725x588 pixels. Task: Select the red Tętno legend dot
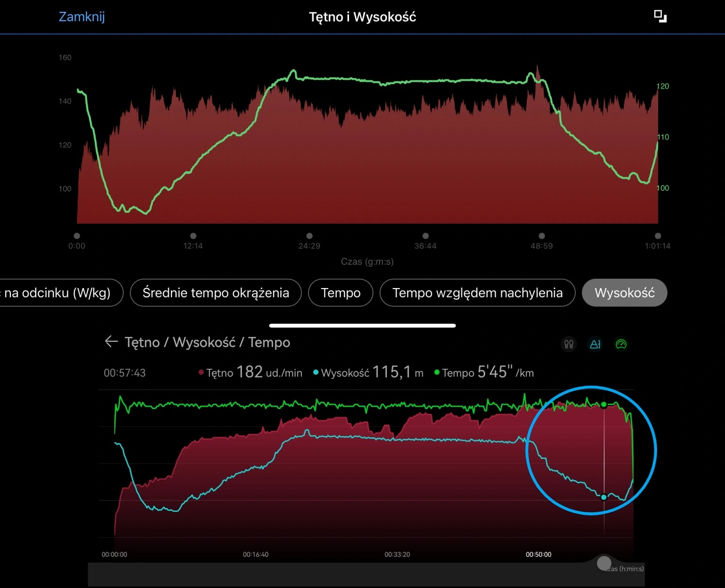[x=201, y=372]
